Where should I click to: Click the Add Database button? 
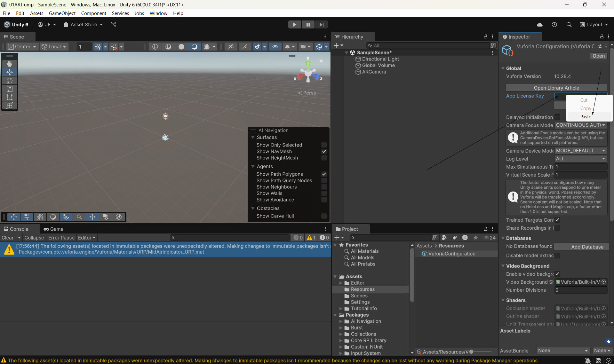[587, 247]
